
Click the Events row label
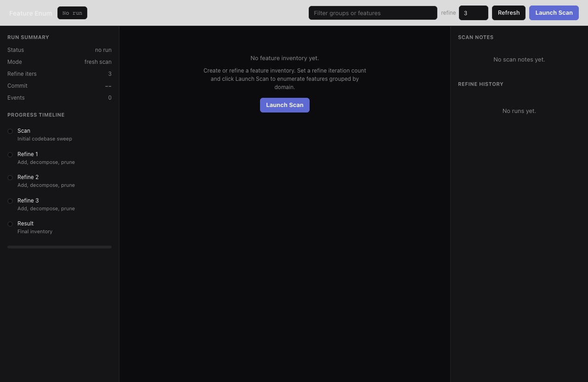click(x=16, y=98)
